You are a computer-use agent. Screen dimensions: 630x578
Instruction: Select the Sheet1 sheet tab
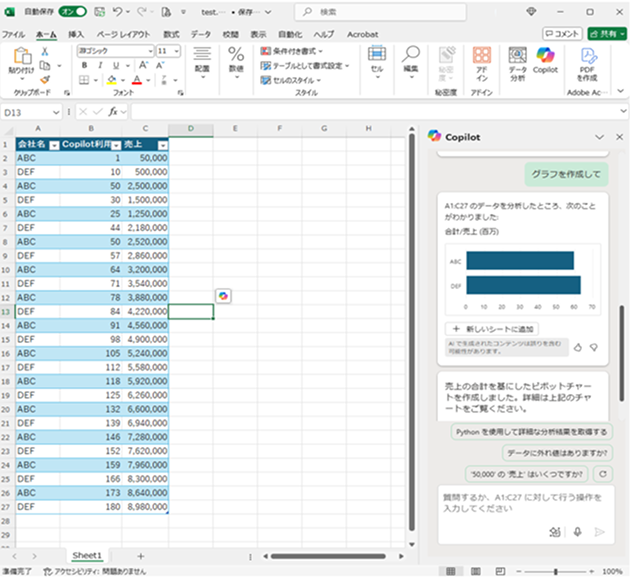(x=87, y=556)
